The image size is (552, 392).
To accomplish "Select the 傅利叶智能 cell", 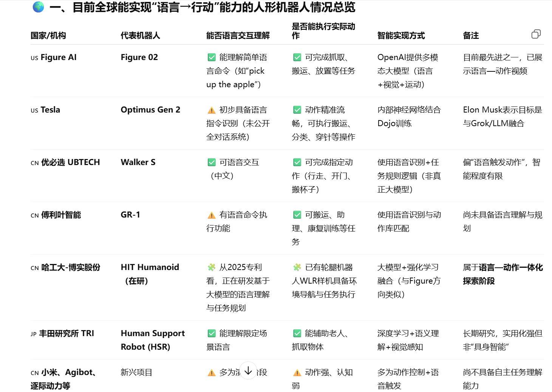I will [56, 215].
